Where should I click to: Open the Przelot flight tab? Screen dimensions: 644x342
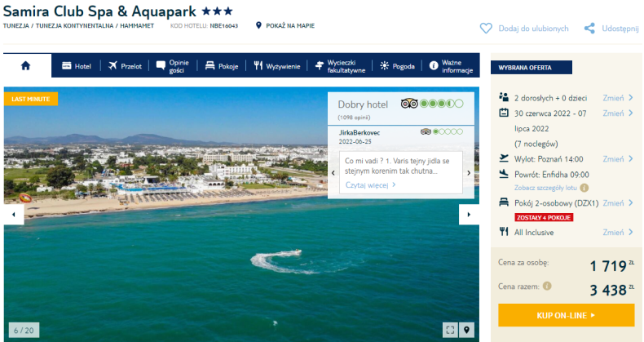pos(125,66)
